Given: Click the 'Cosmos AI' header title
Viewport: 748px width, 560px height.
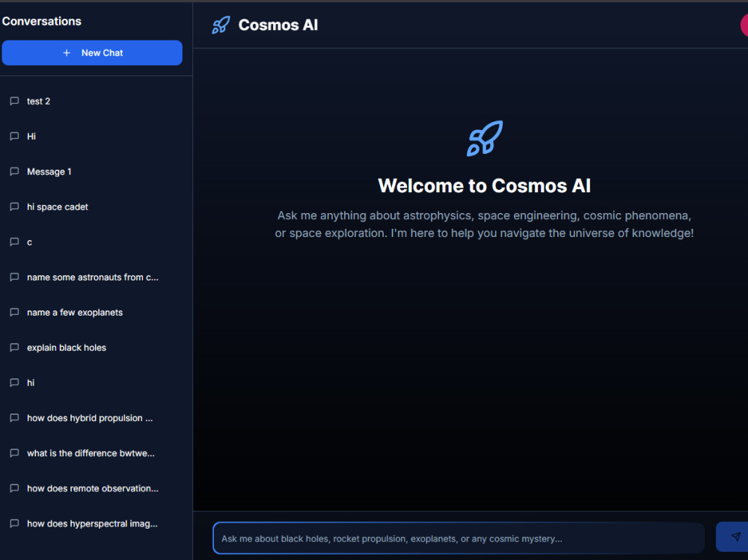Looking at the screenshot, I should (278, 25).
